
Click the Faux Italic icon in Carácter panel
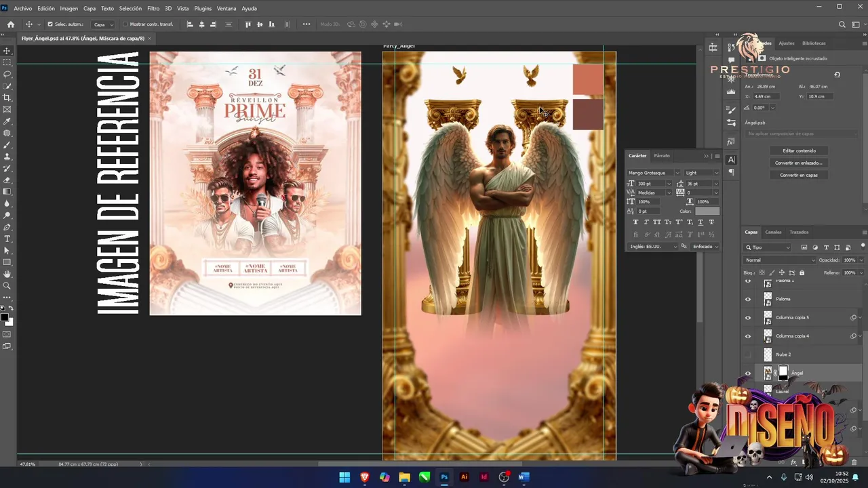pyautogui.click(x=646, y=222)
